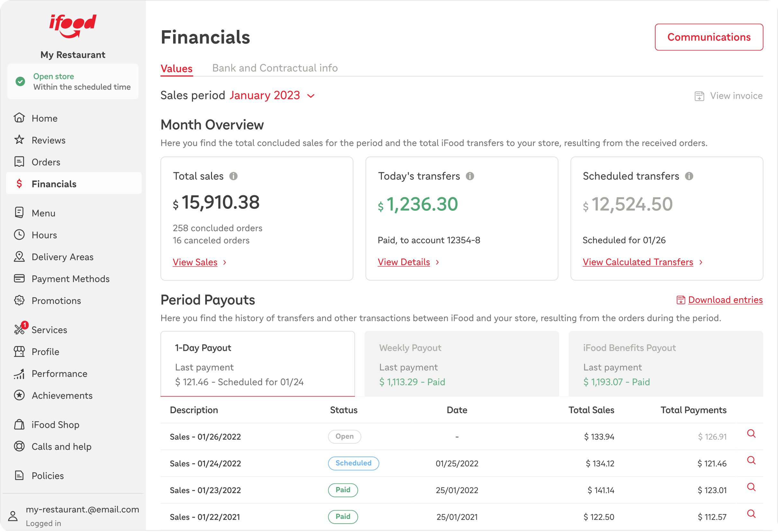The height and width of the screenshot is (532, 778).
Task: Switch to the Bank and Contractual info tab
Action: (x=275, y=68)
